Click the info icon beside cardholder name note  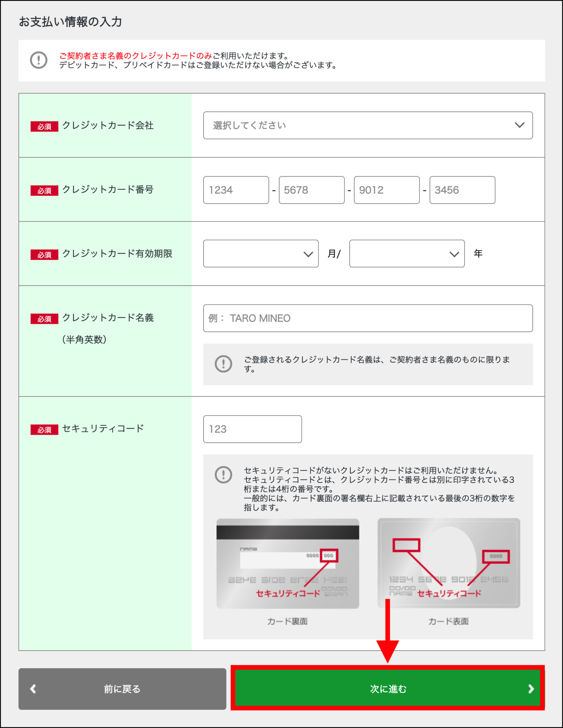click(x=223, y=364)
